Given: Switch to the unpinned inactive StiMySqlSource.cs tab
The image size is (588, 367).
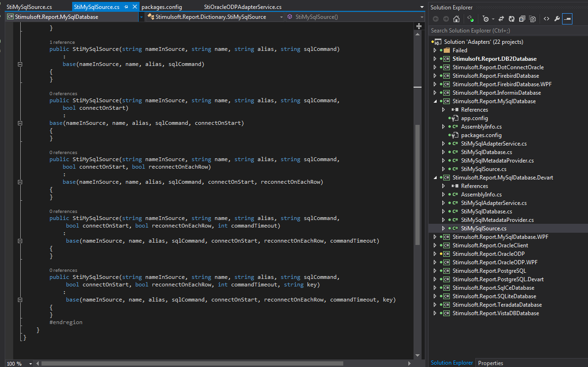Looking at the screenshot, I should (x=29, y=7).
